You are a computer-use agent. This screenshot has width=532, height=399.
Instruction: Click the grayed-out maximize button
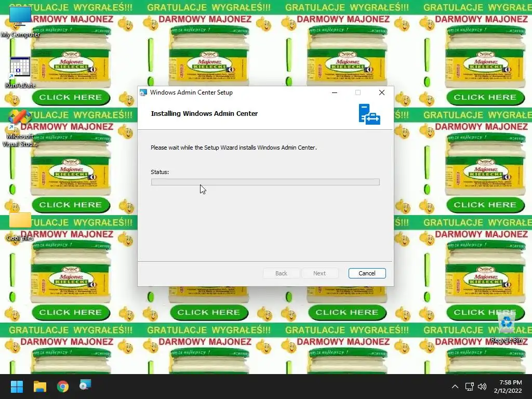click(358, 92)
